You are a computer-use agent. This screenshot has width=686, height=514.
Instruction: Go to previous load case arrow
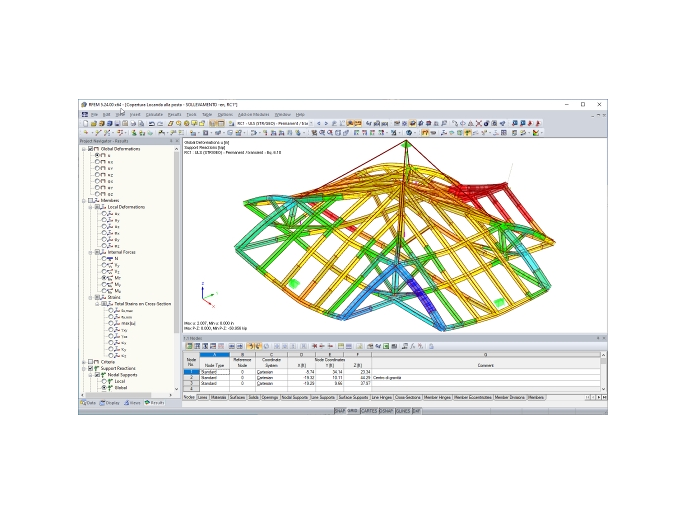click(318, 124)
